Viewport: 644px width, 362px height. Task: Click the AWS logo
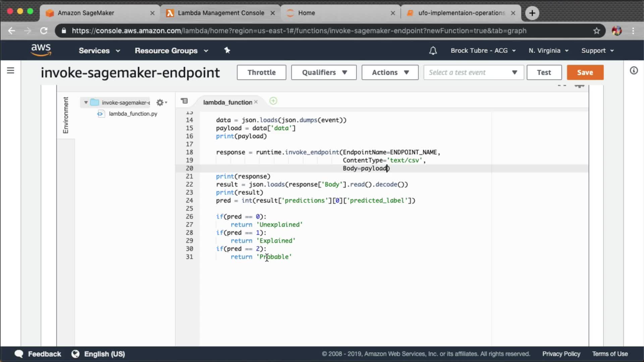coord(41,50)
